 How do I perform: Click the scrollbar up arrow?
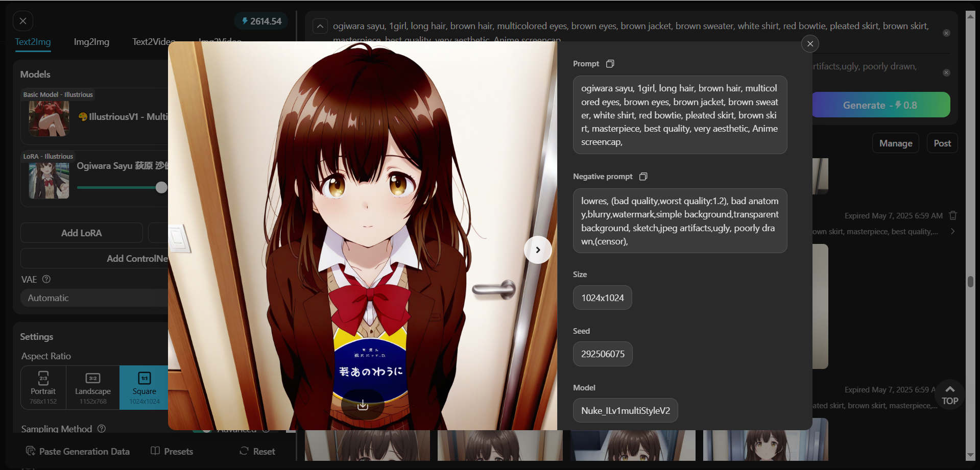pos(970,16)
